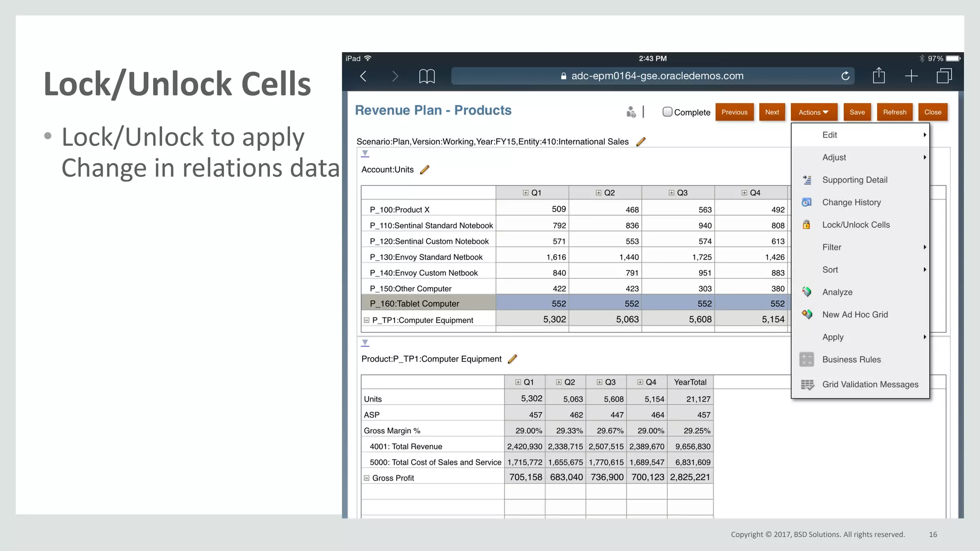Click the Save button
Screen dimensions: 980x551
point(857,112)
